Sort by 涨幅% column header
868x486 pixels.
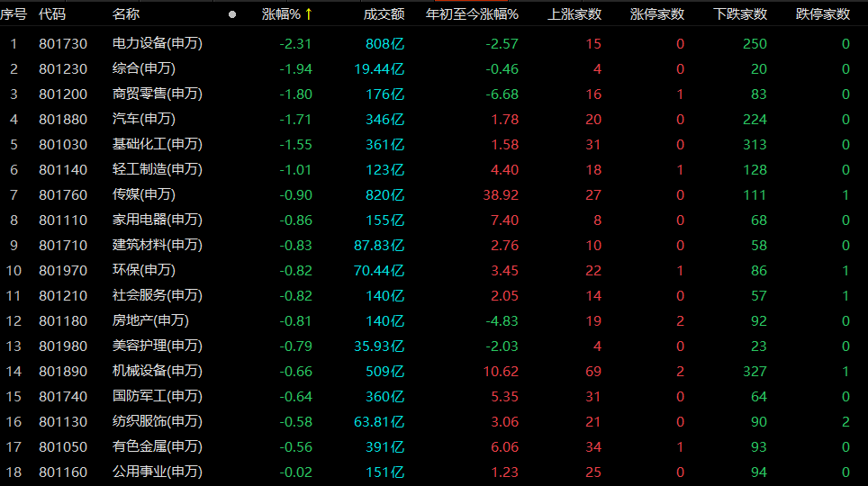tap(281, 14)
